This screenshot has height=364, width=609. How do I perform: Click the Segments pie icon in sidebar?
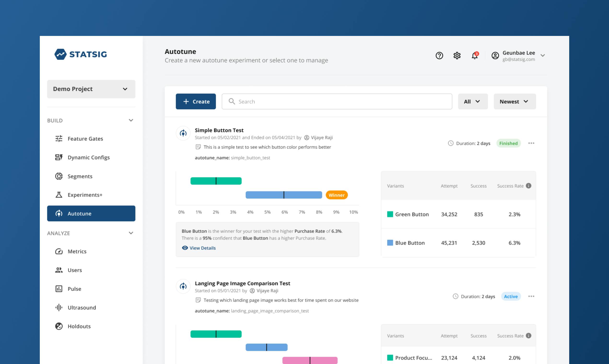[59, 176]
